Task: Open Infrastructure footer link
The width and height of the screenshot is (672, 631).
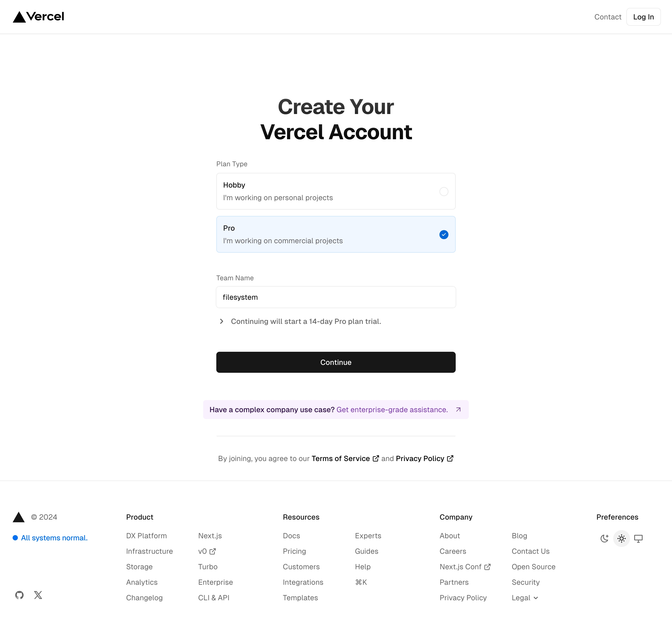Action: [149, 551]
